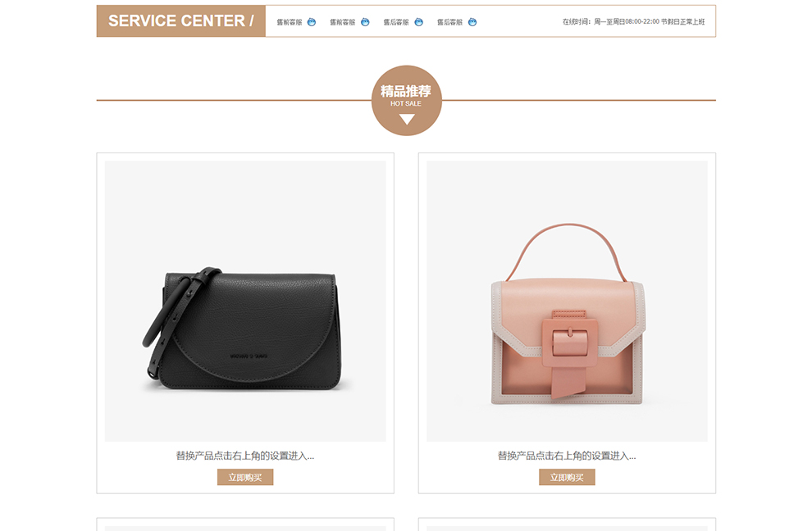812x531 pixels.
Task: Click the chat icon beside the first 售前客服
Action: 311,22
